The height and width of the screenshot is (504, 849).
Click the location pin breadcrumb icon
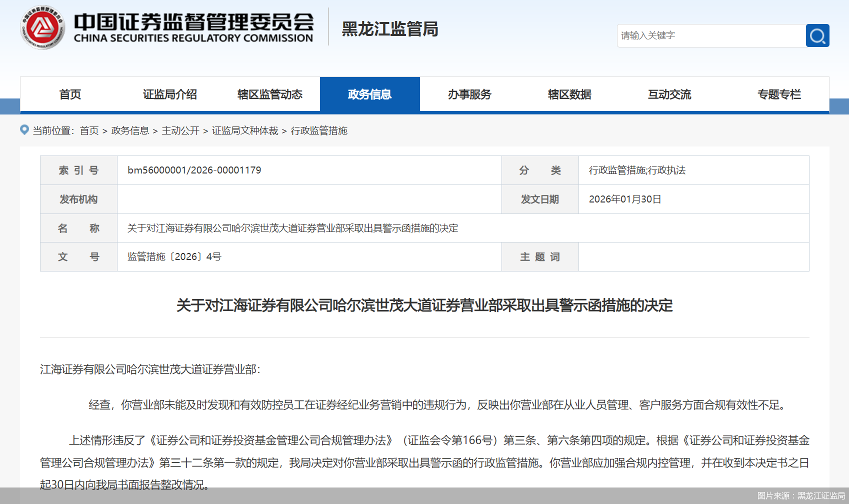pyautogui.click(x=24, y=130)
